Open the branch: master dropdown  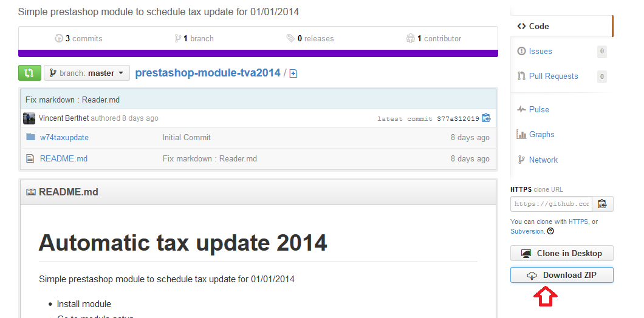[x=87, y=73]
